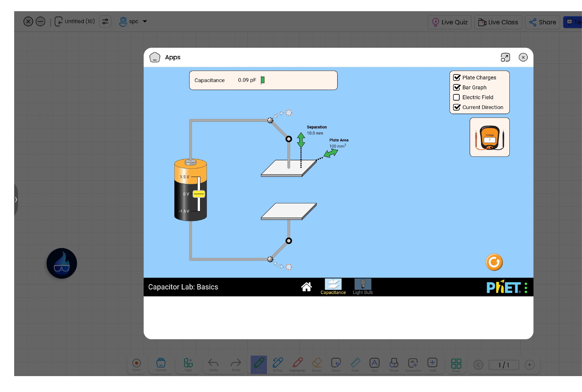
Task: Toggle the bottom circuit switch contact
Action: point(270,259)
